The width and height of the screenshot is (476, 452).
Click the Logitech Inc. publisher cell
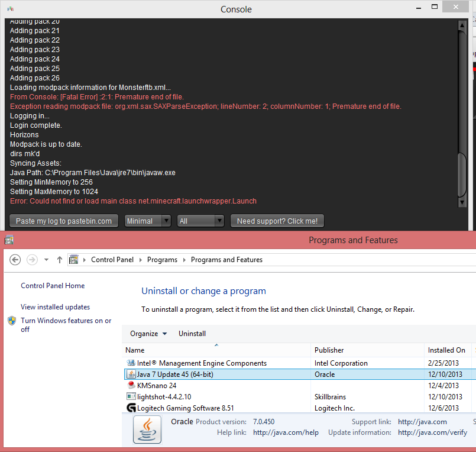[x=335, y=408]
